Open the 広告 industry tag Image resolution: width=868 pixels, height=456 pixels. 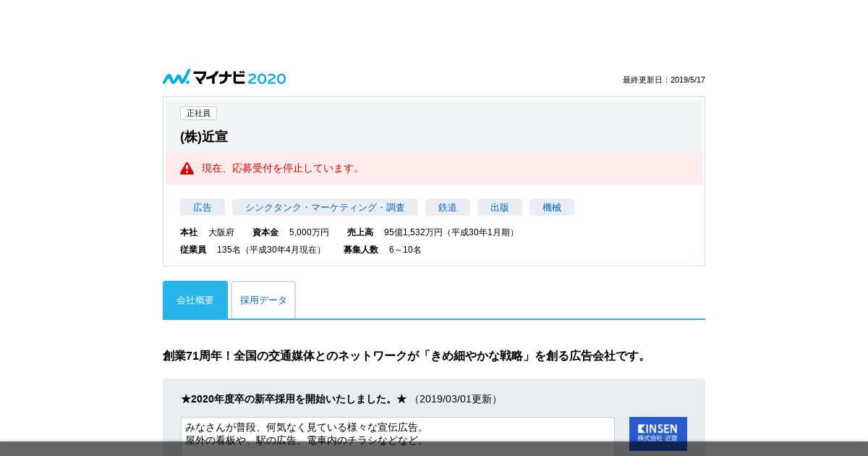point(203,208)
